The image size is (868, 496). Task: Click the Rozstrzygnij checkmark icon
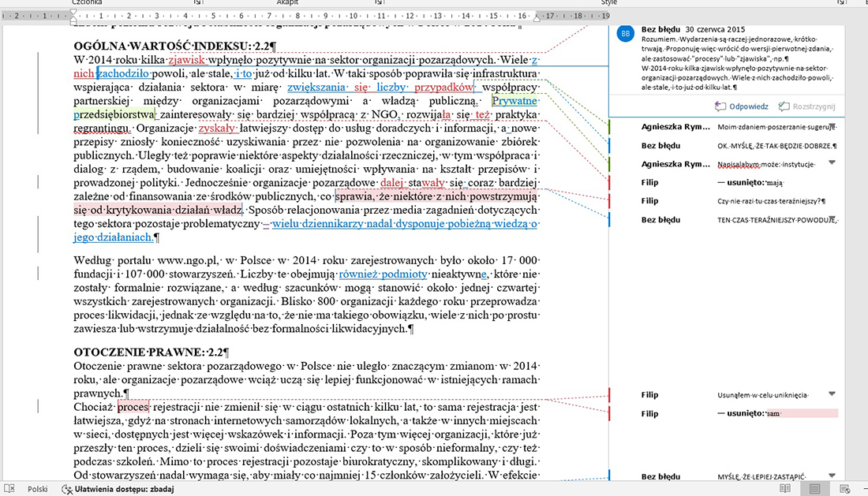click(x=783, y=106)
